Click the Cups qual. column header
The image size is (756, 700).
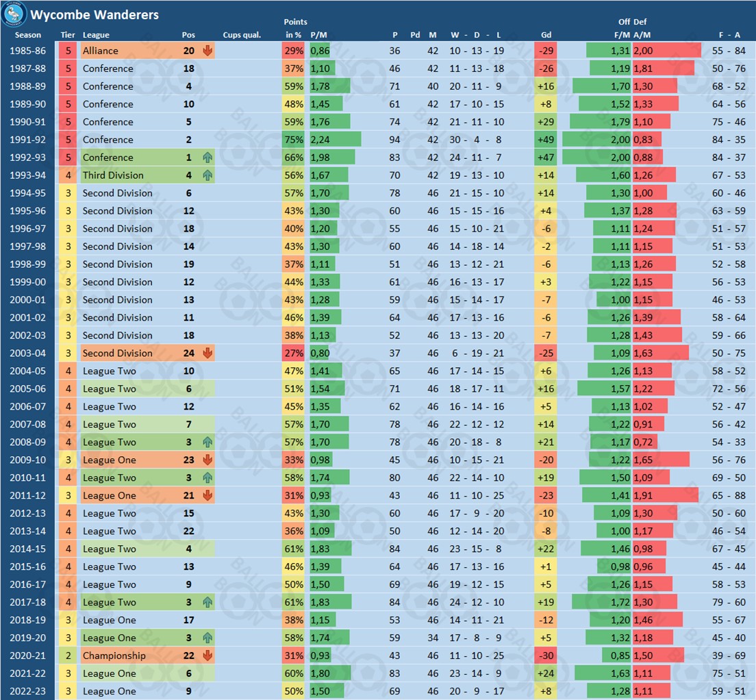pyautogui.click(x=242, y=35)
